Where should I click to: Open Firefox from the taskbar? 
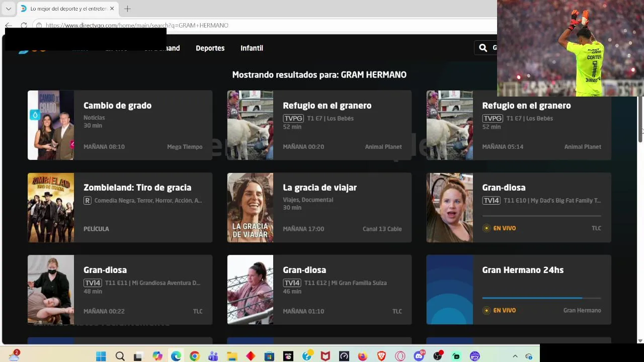pos(362,356)
